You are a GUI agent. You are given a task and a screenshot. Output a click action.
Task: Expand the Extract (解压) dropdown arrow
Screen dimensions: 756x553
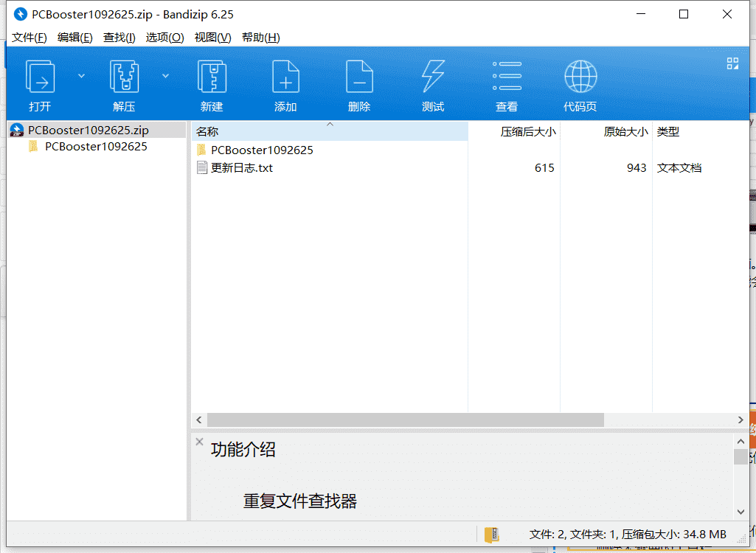click(165, 76)
